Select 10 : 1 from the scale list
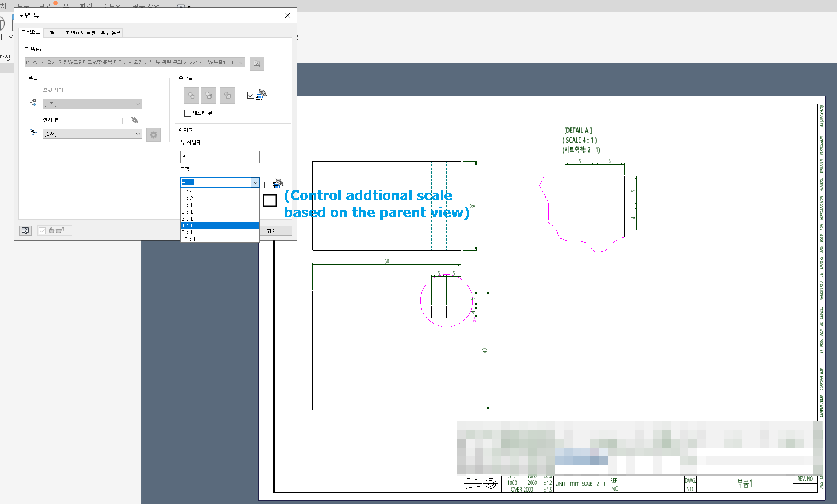The image size is (837, 504). [x=189, y=239]
